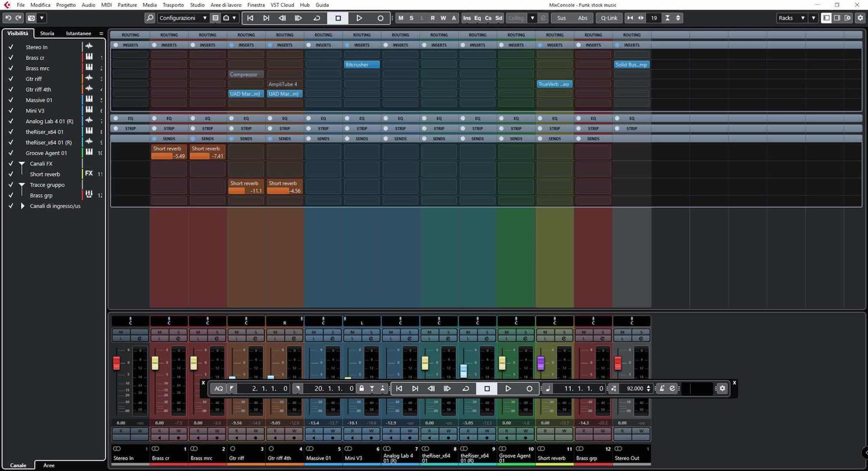Click the Q-Link button
Screen dimensions: 868x471
point(609,18)
